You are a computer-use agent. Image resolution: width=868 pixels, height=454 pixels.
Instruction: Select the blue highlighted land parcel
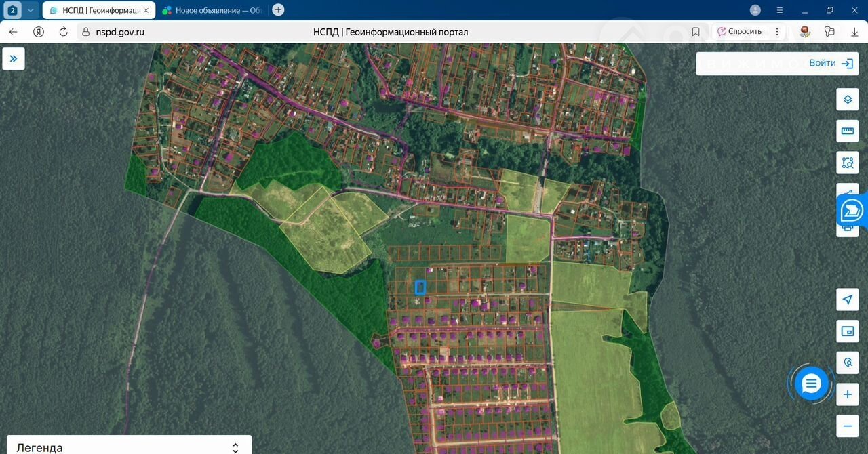[420, 287]
